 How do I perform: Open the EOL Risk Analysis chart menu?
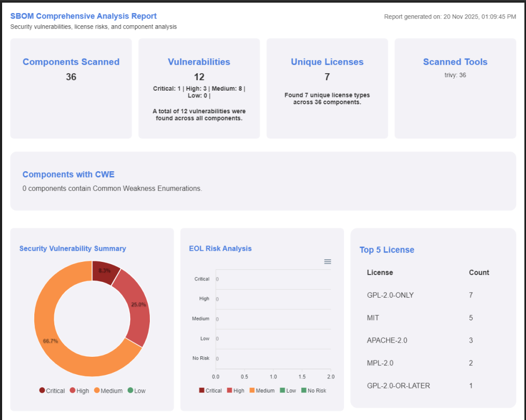[327, 261]
